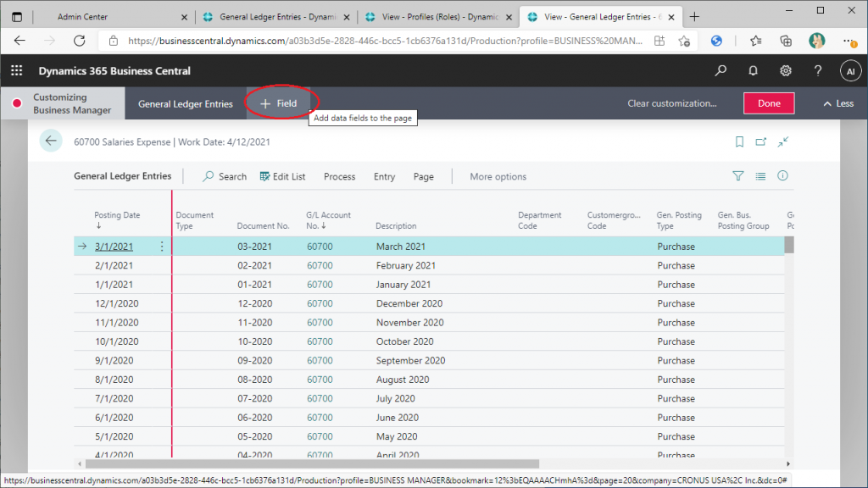This screenshot has width=868, height=488.
Task: Close the View - General Ledger Entries tab
Action: pos(671,17)
